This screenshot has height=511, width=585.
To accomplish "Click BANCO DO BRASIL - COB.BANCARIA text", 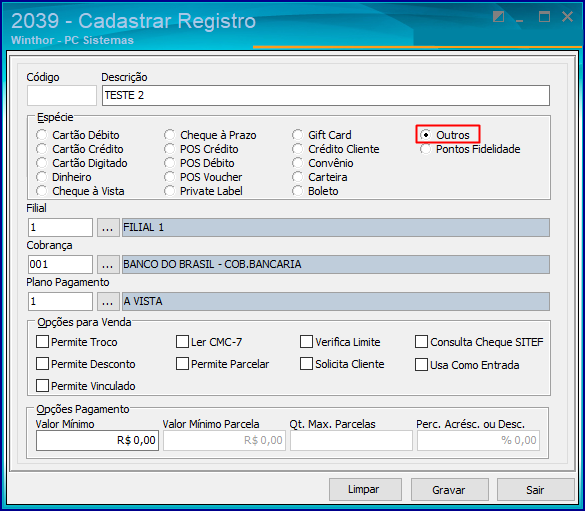I will click(x=212, y=264).
